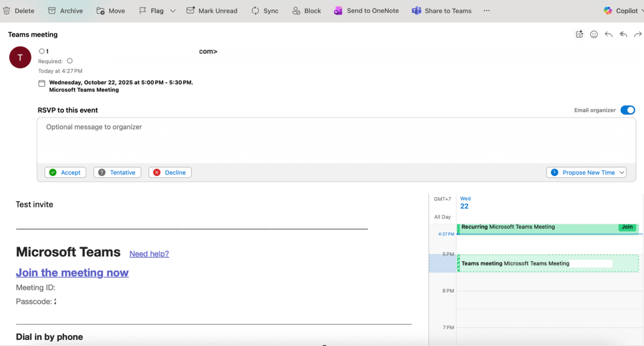
Task: Expand the Flag dropdown arrow
Action: tap(173, 11)
